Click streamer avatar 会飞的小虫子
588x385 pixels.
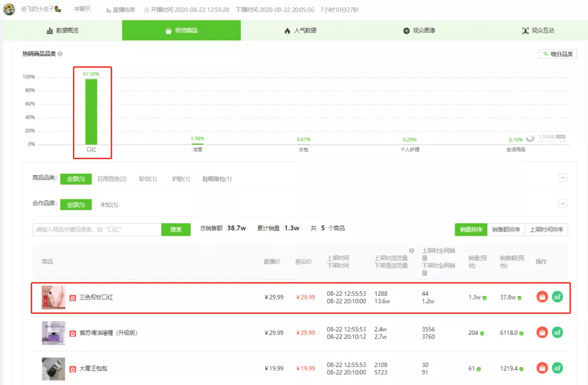[x=9, y=9]
